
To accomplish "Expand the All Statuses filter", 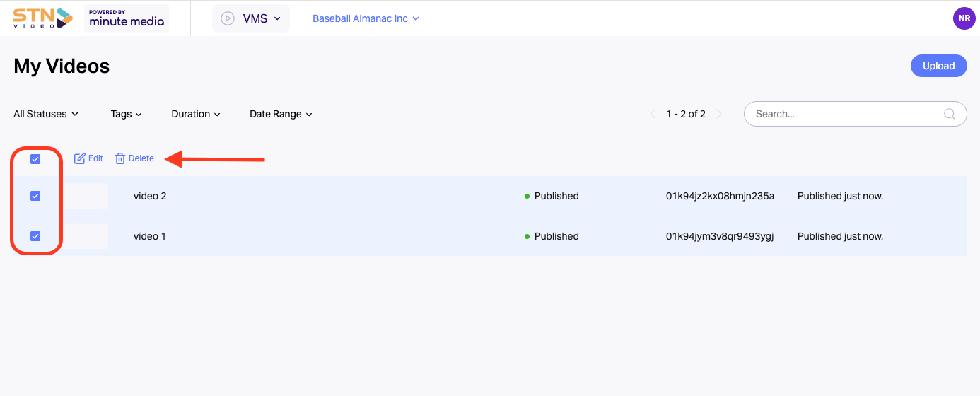I will 46,114.
